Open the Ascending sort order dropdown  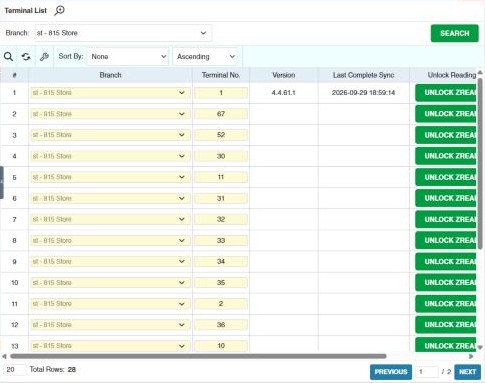[205, 56]
